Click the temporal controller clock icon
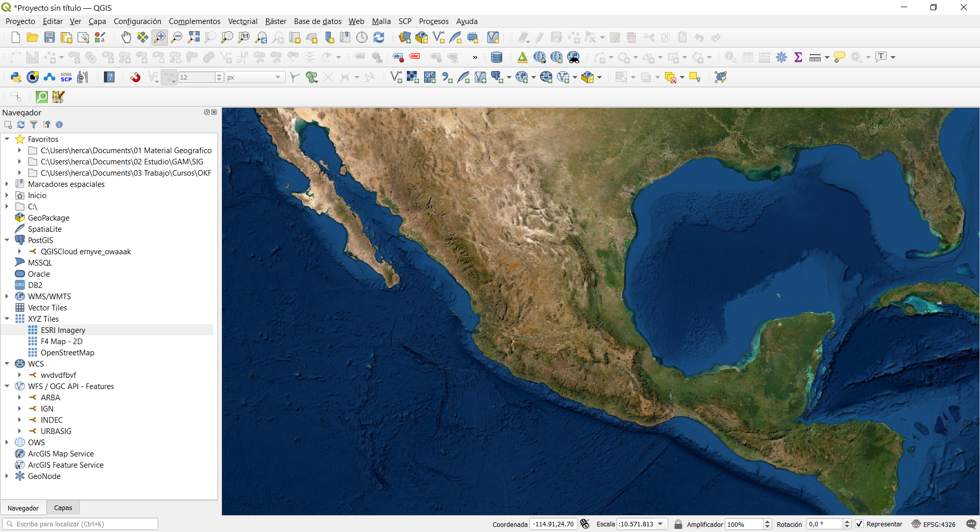 pyautogui.click(x=362, y=37)
